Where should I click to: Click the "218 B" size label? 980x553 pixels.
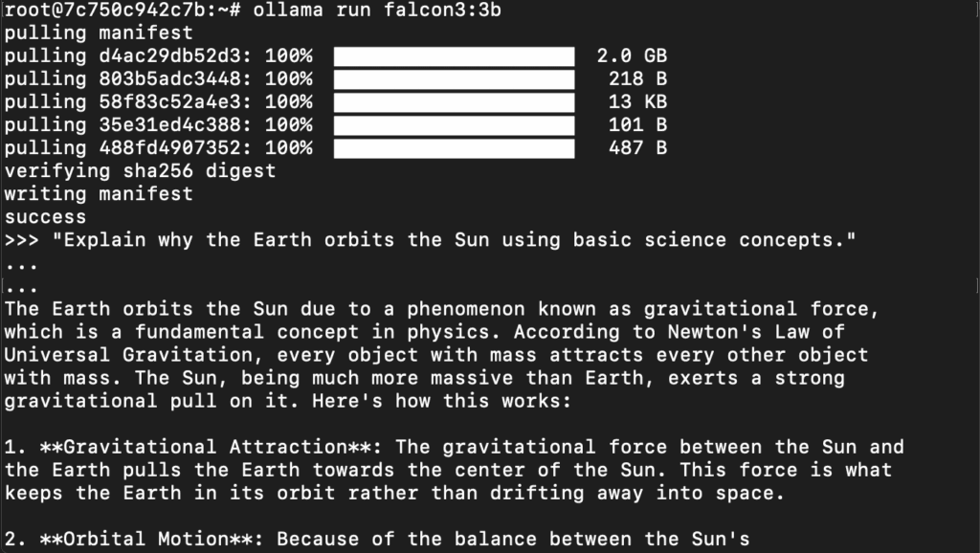[637, 78]
